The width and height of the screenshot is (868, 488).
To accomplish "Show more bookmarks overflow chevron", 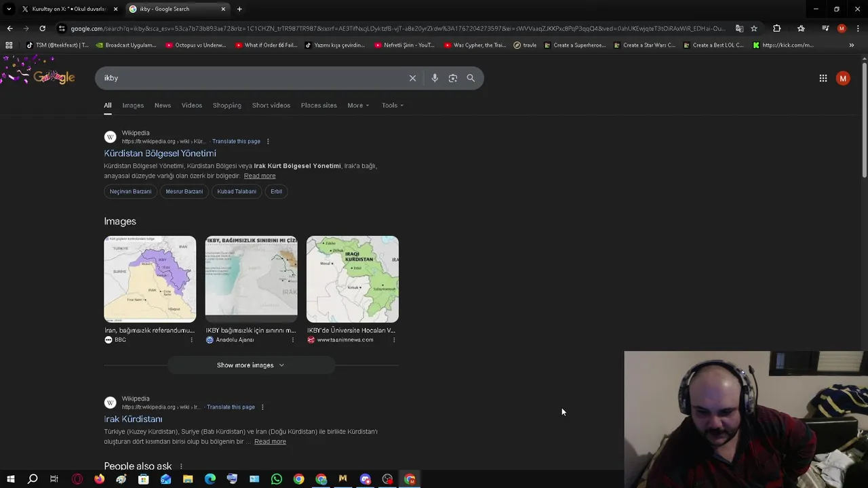I will click(852, 45).
